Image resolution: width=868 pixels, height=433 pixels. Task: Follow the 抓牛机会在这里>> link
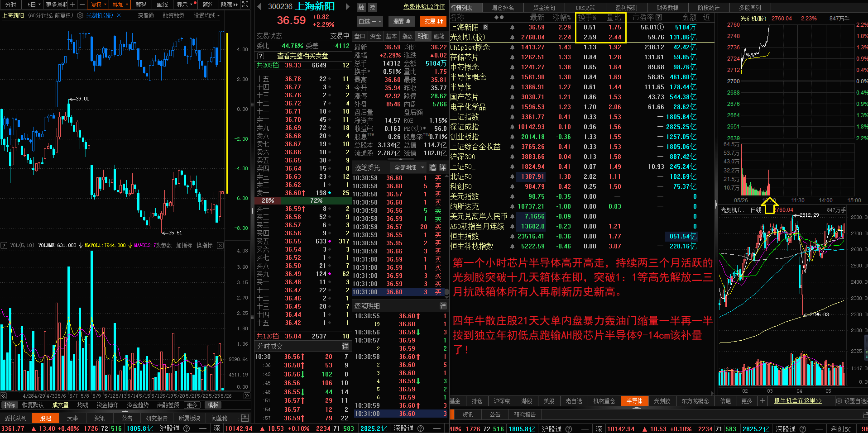point(797,401)
